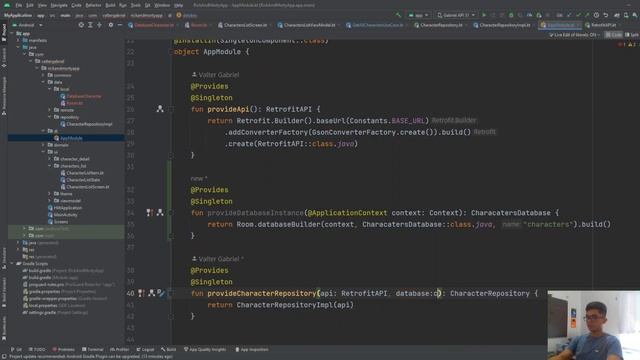The height and width of the screenshot is (360, 640).
Task: Switch editor to Code view mode
Action: tap(613, 35)
